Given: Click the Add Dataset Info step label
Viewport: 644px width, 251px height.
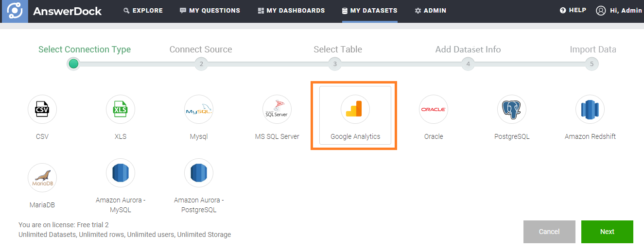Looking at the screenshot, I should (468, 50).
